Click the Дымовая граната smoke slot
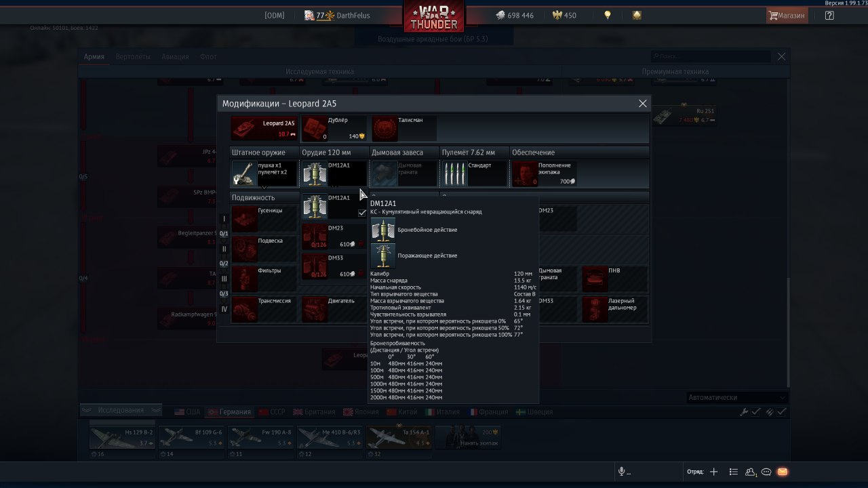Viewport: 868px width, 488px height. [405, 174]
